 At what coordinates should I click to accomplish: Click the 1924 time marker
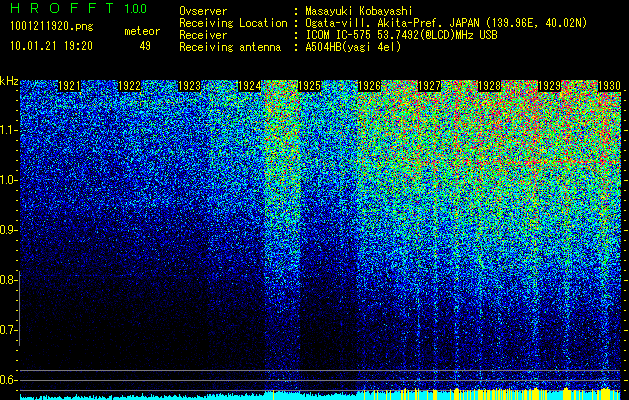point(249,86)
